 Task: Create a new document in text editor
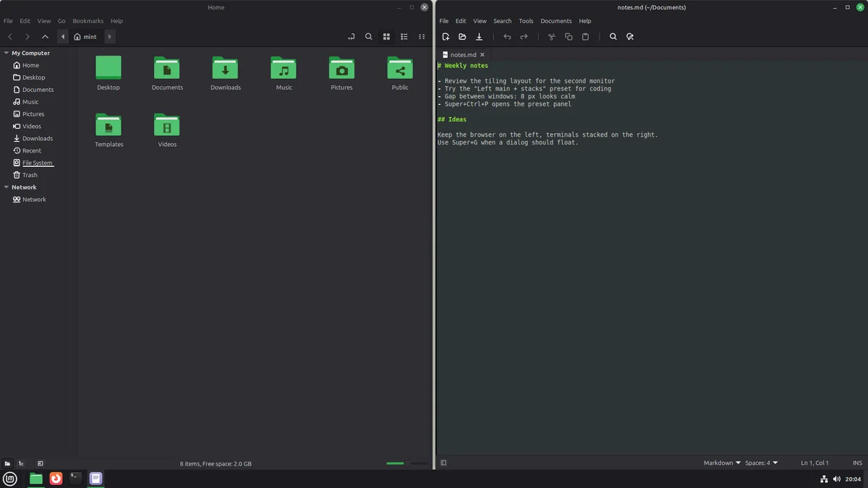pos(446,37)
